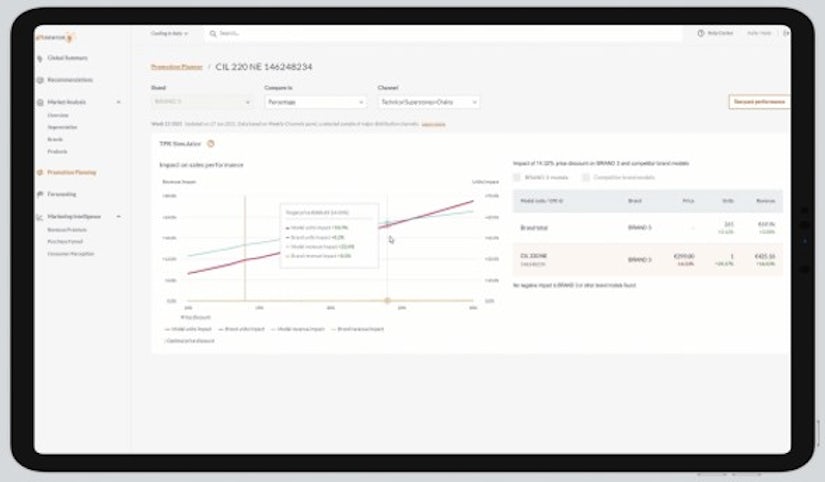Click the Market Analysis sidebar icon

(40, 102)
